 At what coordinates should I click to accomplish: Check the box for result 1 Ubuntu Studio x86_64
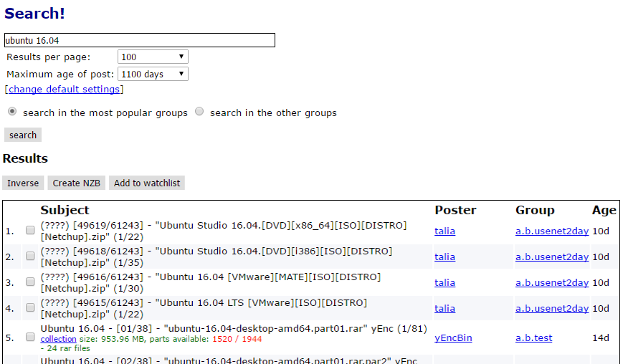(30, 230)
